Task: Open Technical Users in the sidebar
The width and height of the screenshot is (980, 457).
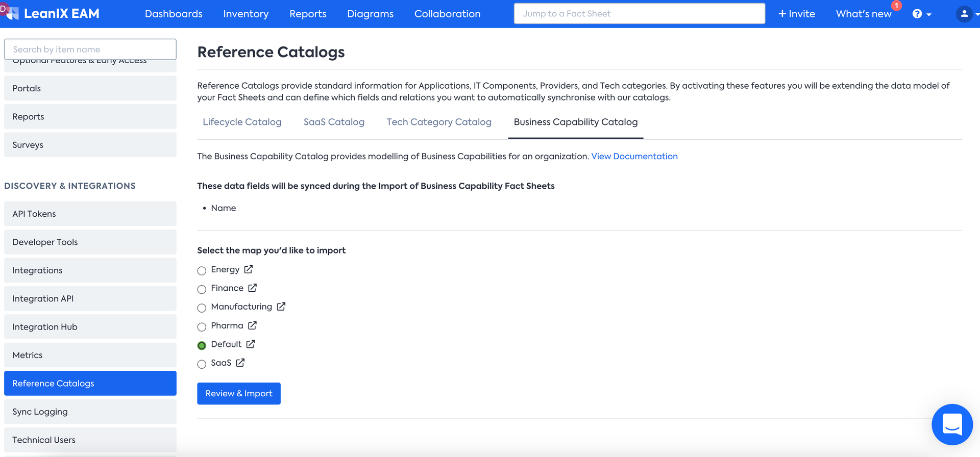Action: (x=90, y=440)
